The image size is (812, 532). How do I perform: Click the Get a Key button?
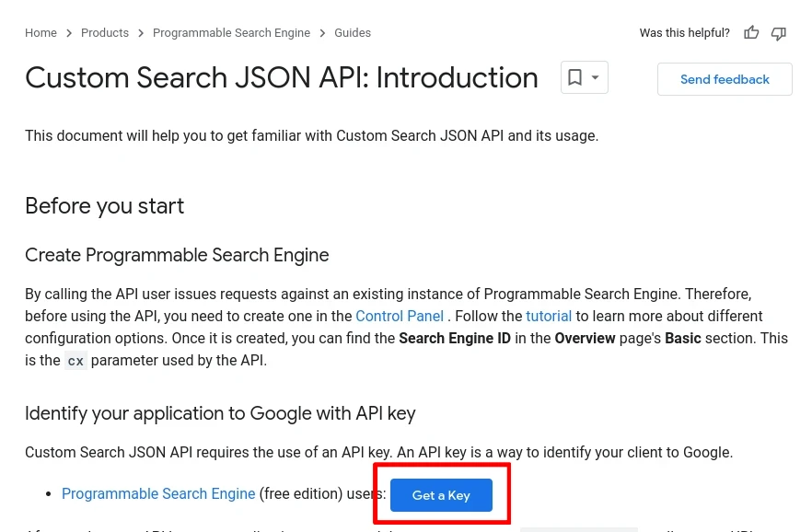click(x=441, y=495)
